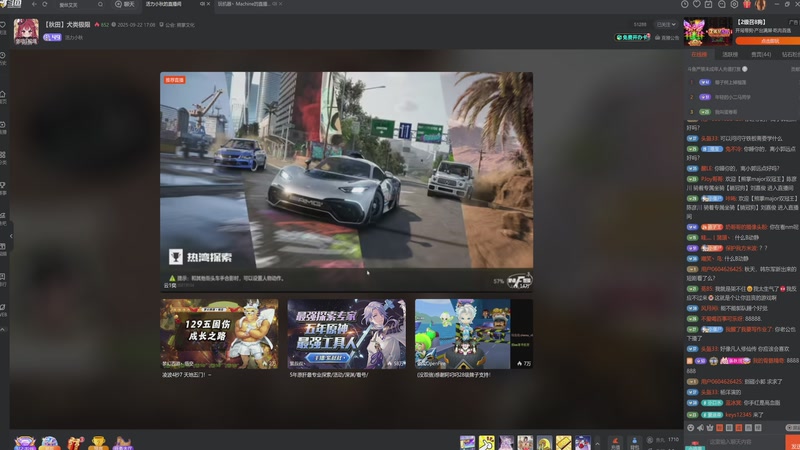800x450 pixels.
Task: Open the task check-in calendar icon
Action: pyautogui.click(x=709, y=4)
